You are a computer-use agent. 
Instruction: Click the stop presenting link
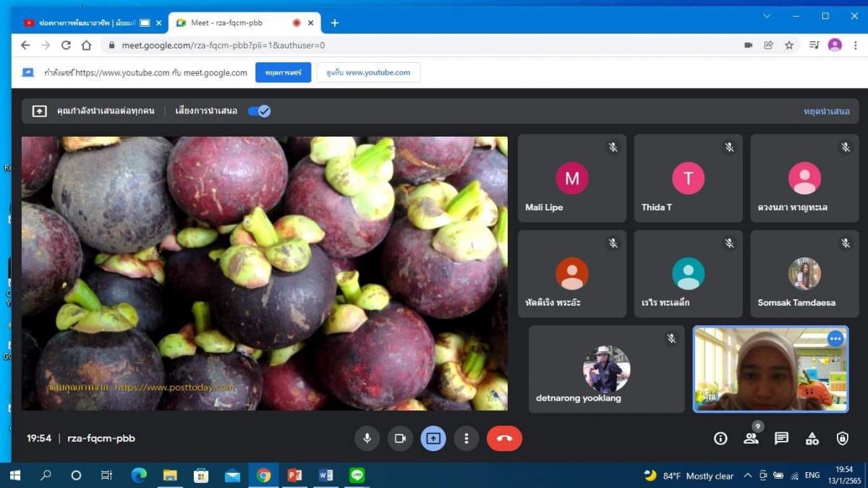tap(826, 111)
